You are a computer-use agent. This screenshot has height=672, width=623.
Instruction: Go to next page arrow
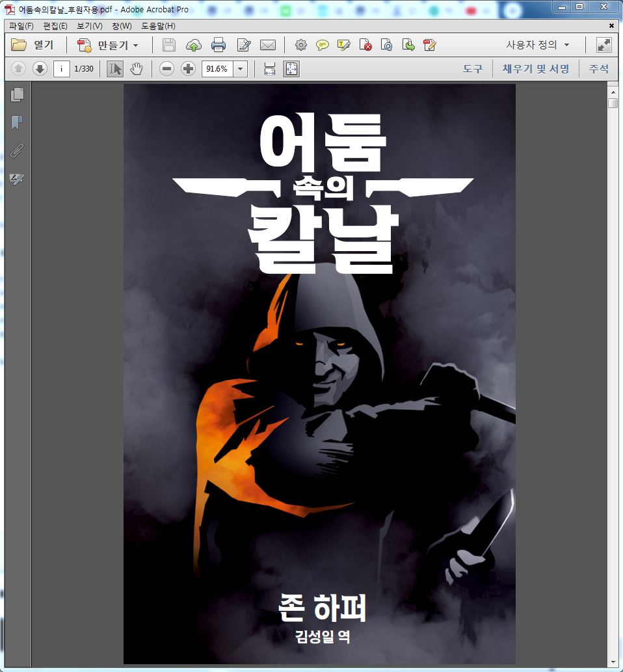[x=40, y=69]
